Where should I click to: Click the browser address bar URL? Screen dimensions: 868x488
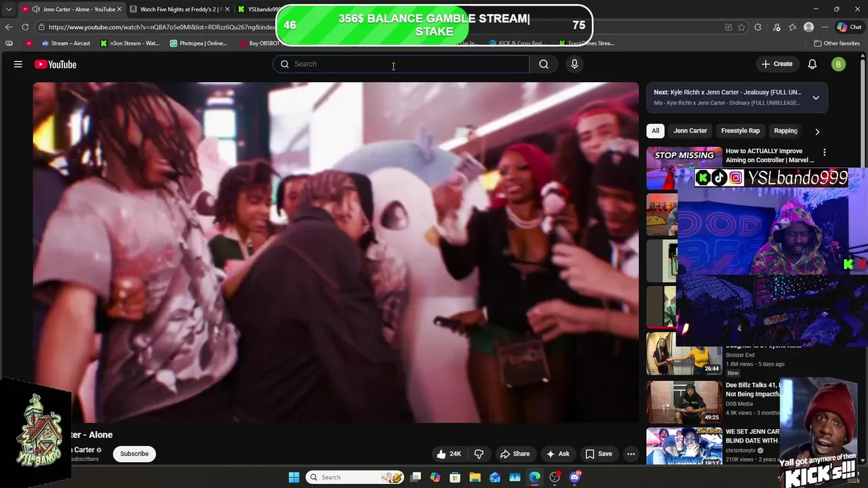(161, 27)
